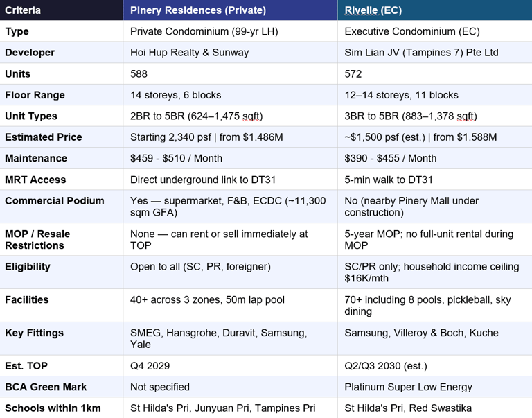Click 'No (nearby Pinery Mall under construction)' cell
The height and width of the screenshot is (418, 532).
(x=435, y=207)
